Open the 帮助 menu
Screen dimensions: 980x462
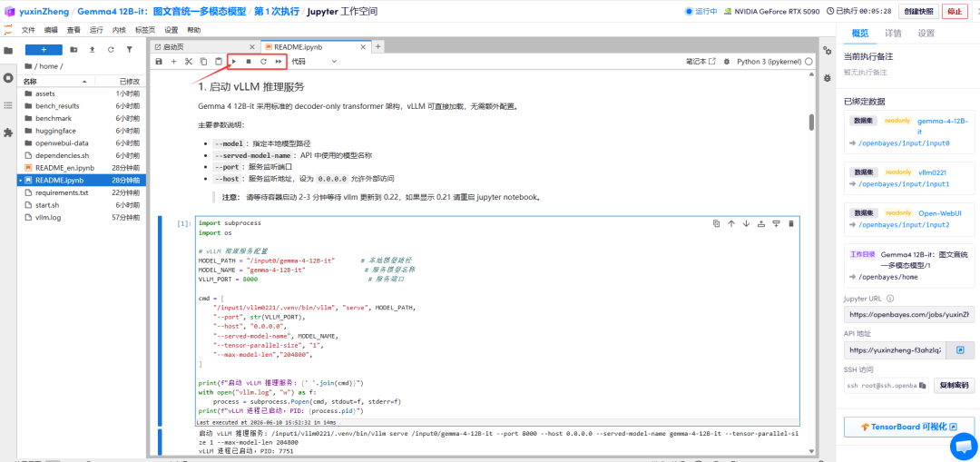tap(194, 29)
